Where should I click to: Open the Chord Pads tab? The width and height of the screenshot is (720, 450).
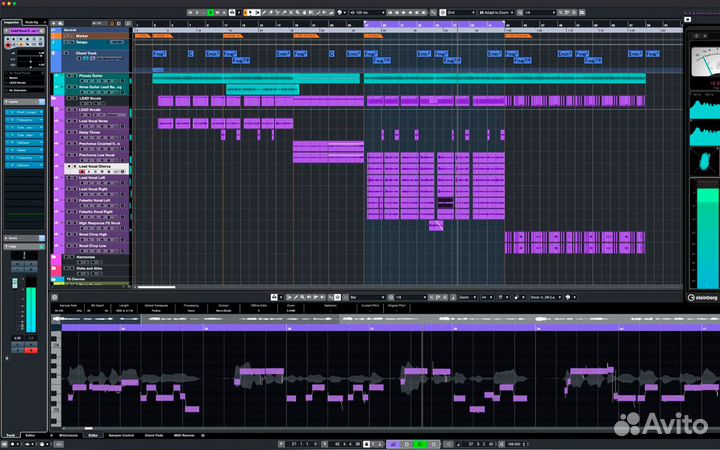pyautogui.click(x=154, y=435)
